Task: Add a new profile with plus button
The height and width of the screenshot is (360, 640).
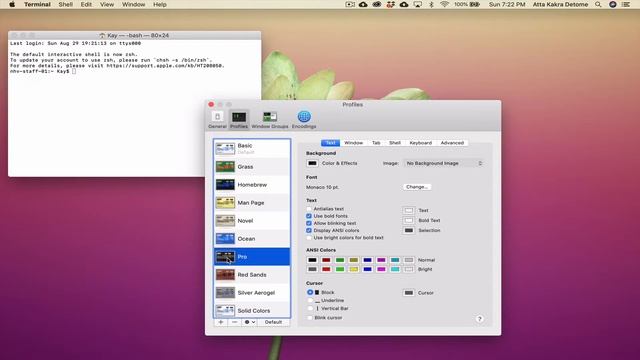Action: tap(221, 322)
